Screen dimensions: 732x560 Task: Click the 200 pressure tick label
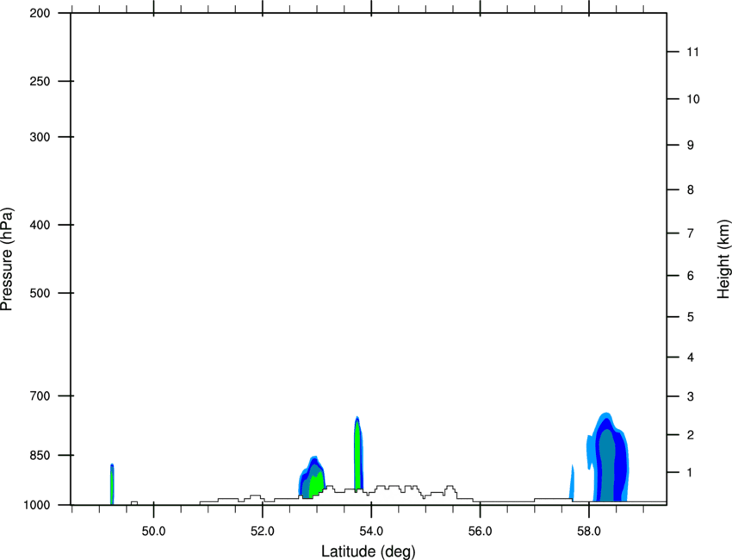coord(40,13)
